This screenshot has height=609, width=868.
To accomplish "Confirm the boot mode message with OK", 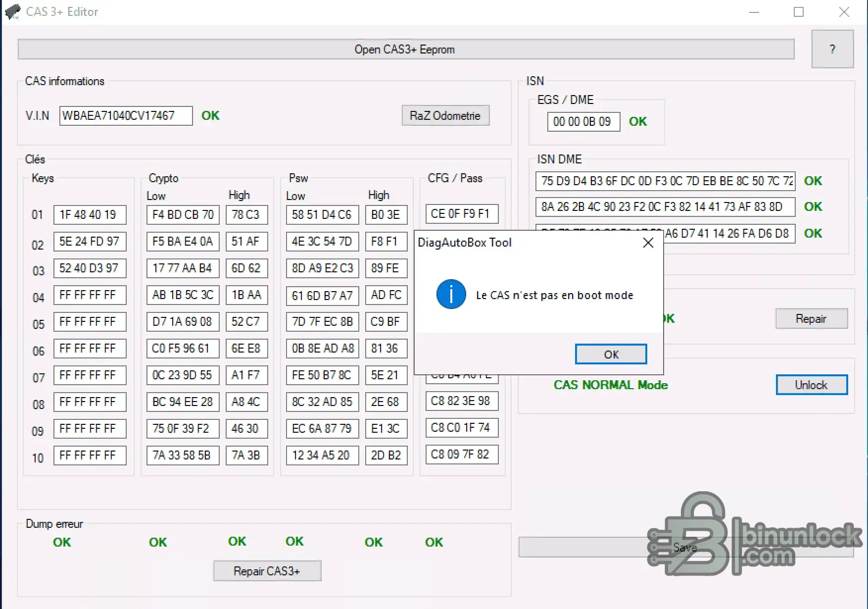I will (611, 355).
